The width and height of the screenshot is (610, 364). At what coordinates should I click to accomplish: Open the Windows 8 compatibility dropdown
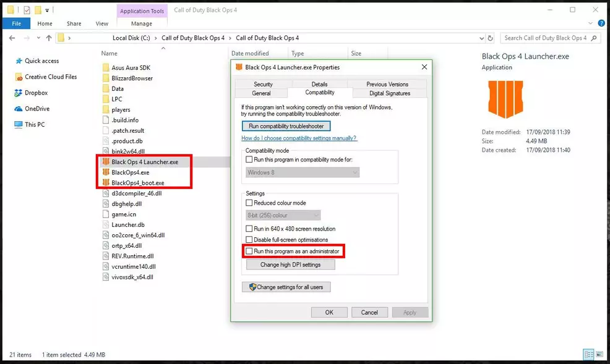tap(303, 172)
